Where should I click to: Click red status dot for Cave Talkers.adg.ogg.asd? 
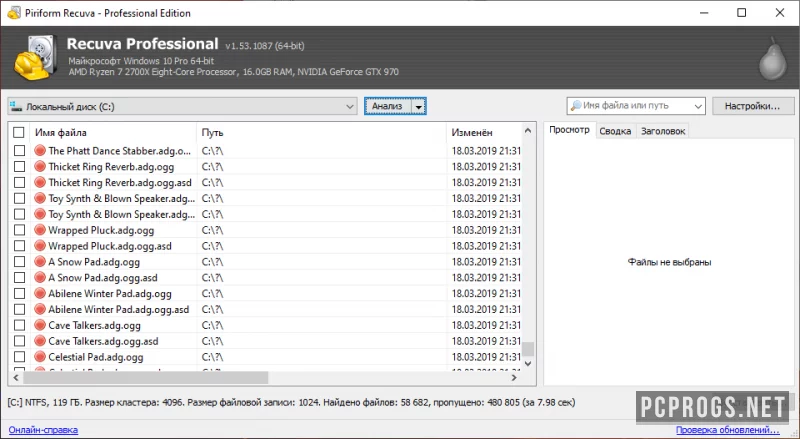[40, 340]
